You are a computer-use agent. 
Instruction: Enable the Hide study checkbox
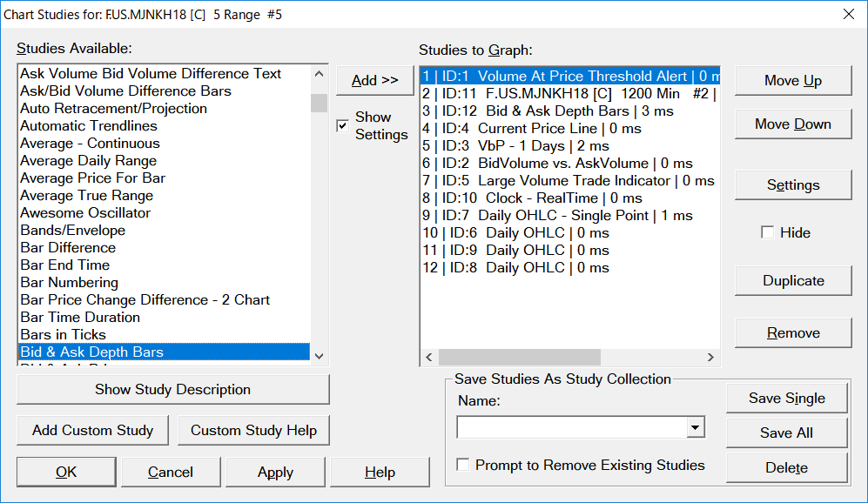pos(767,232)
